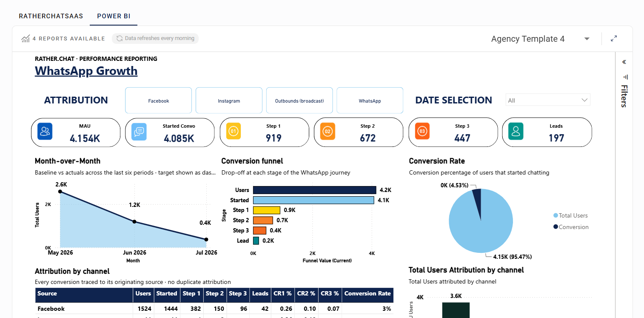
Task: Expand the Filters pane double chevron
Action: pyautogui.click(x=624, y=62)
